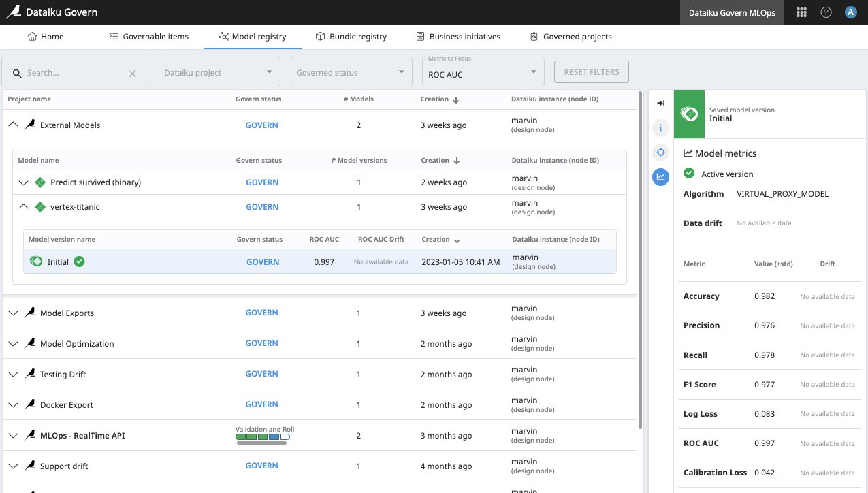Collapse the External Models project row

point(13,125)
